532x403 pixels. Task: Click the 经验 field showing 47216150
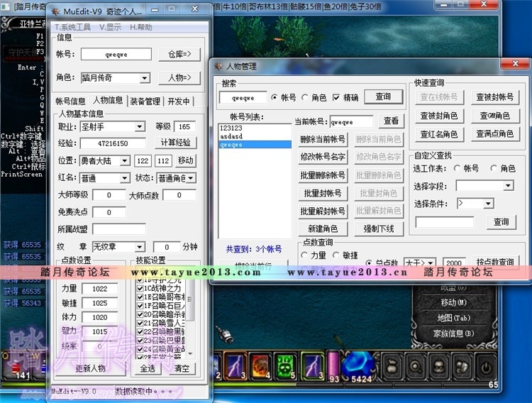click(x=113, y=143)
